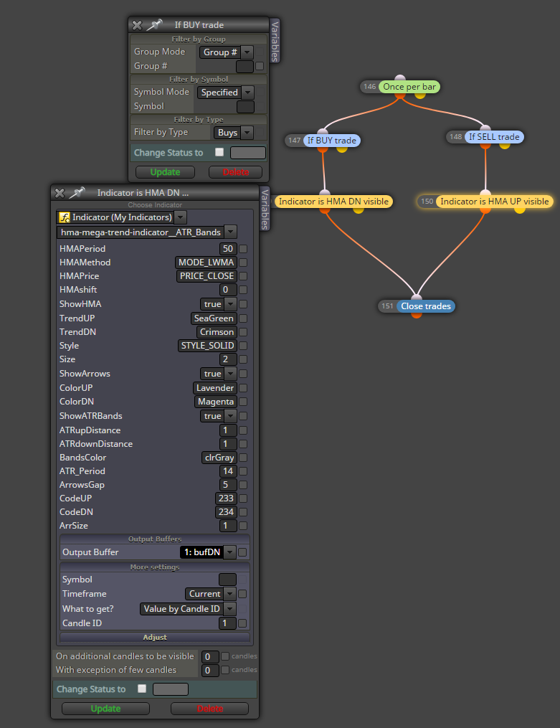Click orange output of Close trades node
Image resolution: width=560 pixels, height=728 pixels.
(417, 316)
